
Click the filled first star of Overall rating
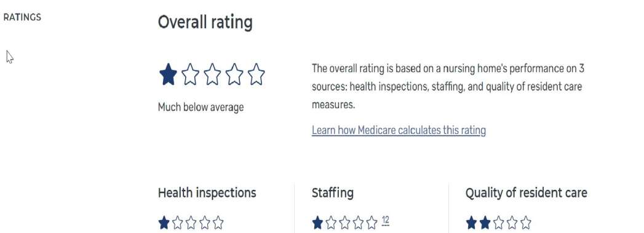click(168, 74)
